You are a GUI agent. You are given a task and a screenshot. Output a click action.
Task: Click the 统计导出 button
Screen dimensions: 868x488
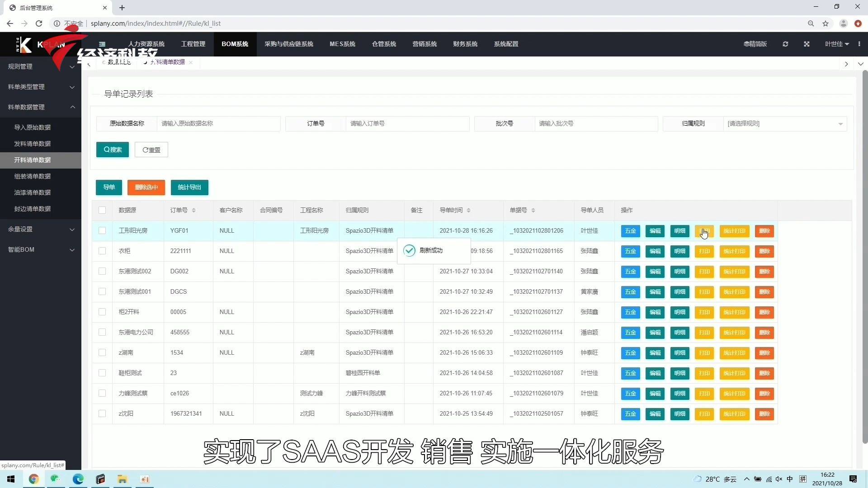click(189, 187)
